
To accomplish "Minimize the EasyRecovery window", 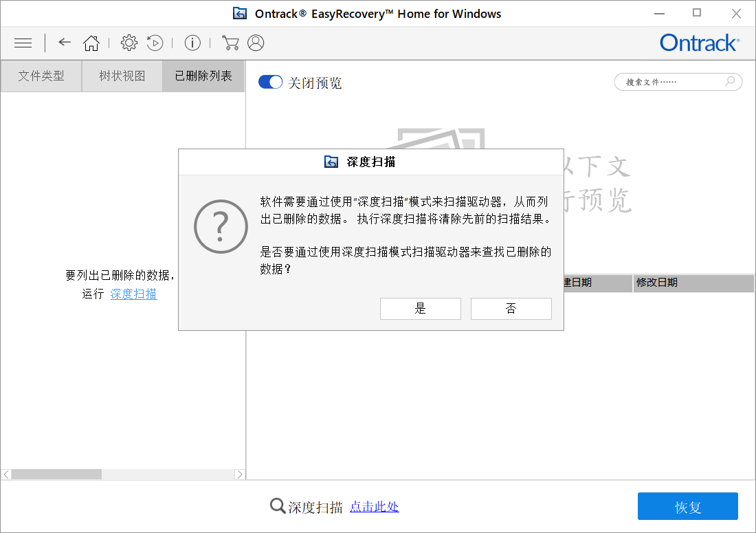I will 659,14.
